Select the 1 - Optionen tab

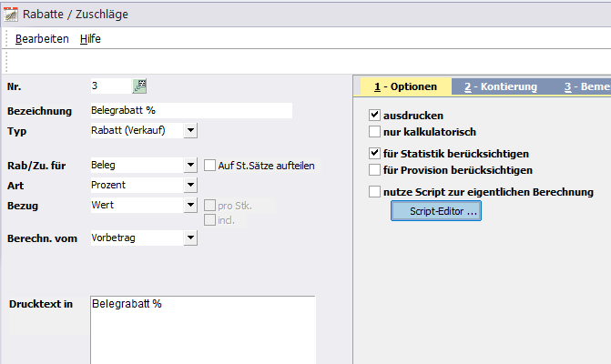405,86
